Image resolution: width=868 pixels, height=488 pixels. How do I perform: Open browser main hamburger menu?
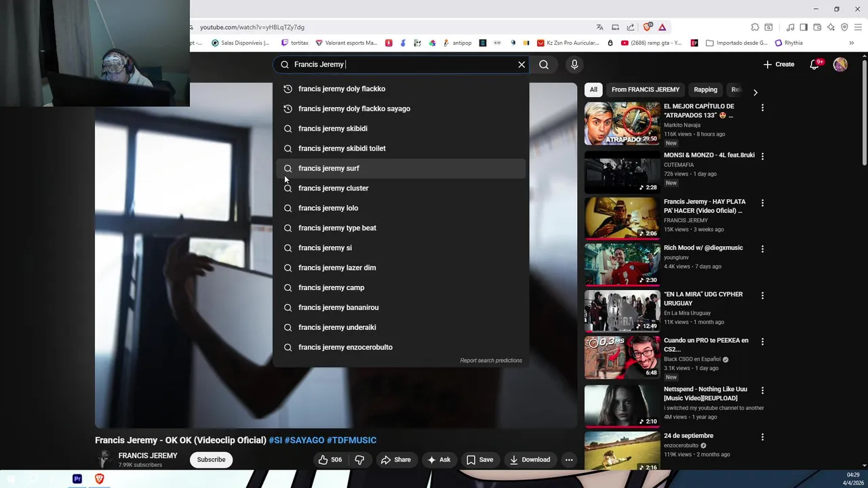pos(858,27)
